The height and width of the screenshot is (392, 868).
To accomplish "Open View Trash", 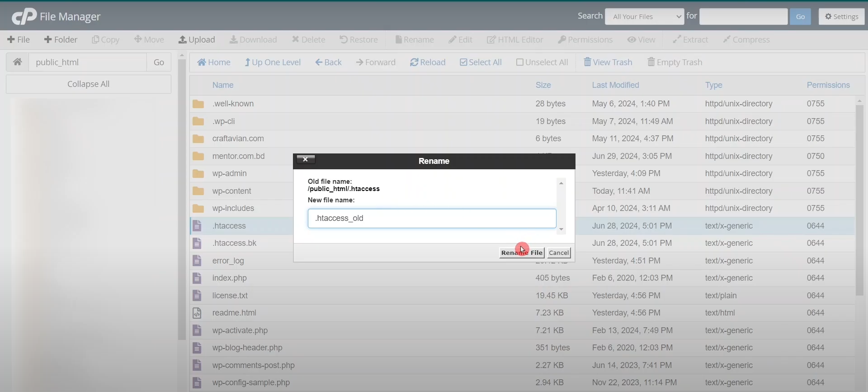I will pyautogui.click(x=608, y=62).
